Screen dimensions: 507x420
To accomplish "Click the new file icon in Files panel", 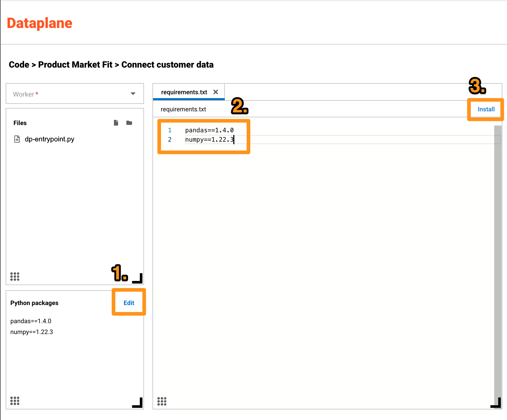I will pos(116,123).
